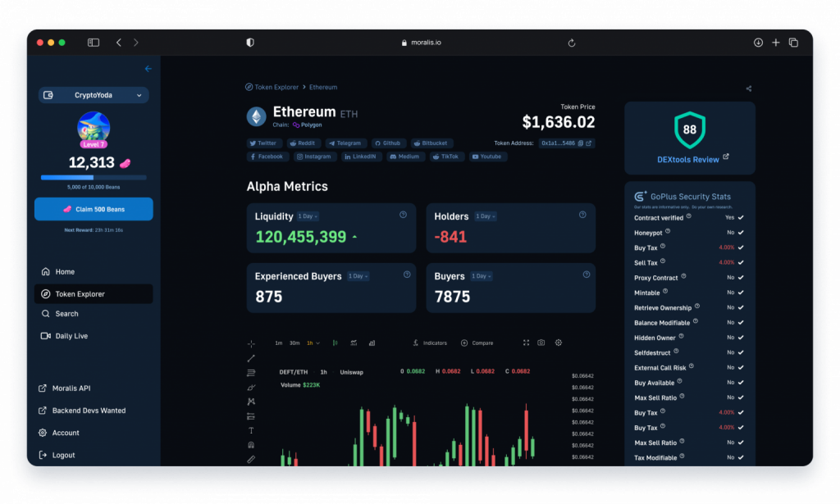
Task: Expand the chart to fullscreen
Action: click(526, 343)
